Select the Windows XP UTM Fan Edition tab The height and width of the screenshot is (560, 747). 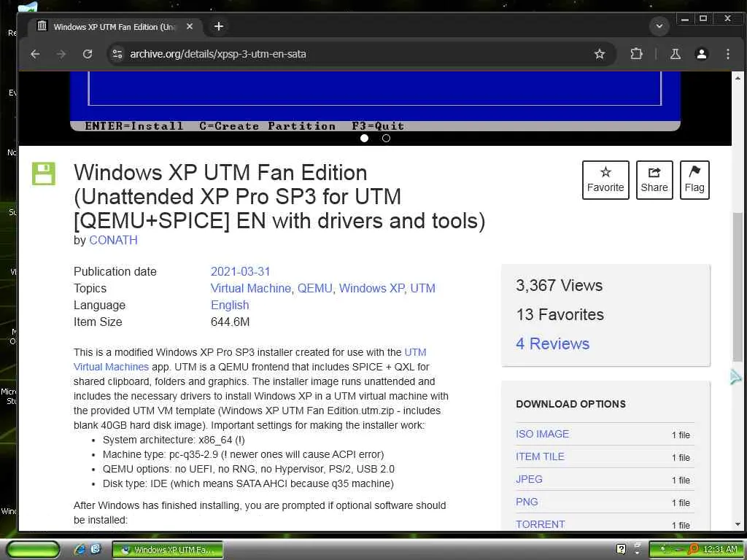point(115,27)
